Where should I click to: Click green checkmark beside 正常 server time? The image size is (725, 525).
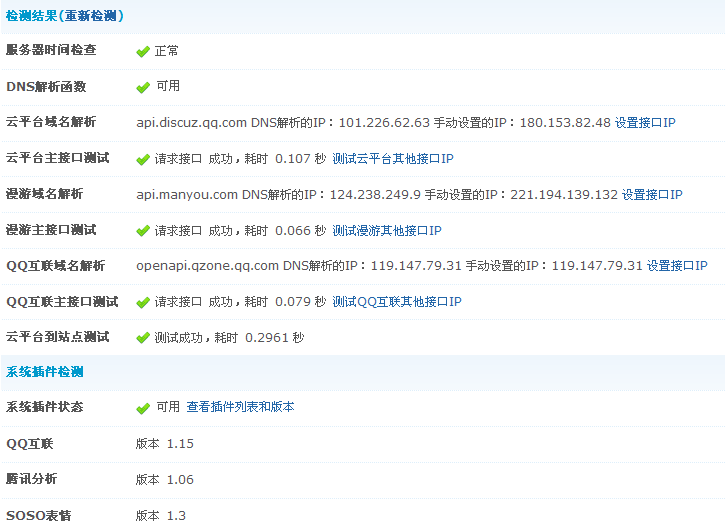coord(143,51)
